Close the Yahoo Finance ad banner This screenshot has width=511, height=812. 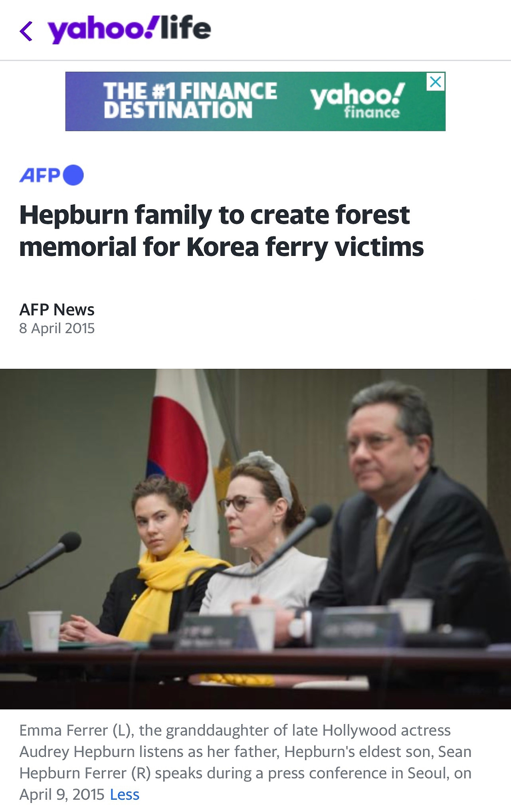436,82
